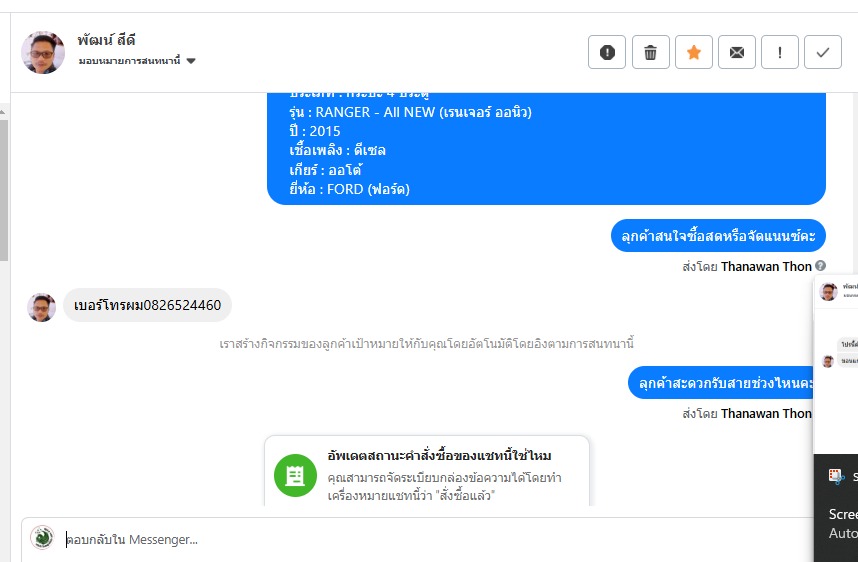
Task: Type in the Messenger reply field
Action: (400, 540)
